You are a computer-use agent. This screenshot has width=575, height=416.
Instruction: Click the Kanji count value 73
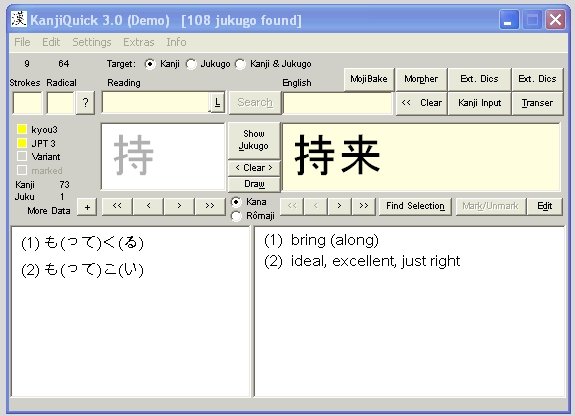[x=65, y=185]
